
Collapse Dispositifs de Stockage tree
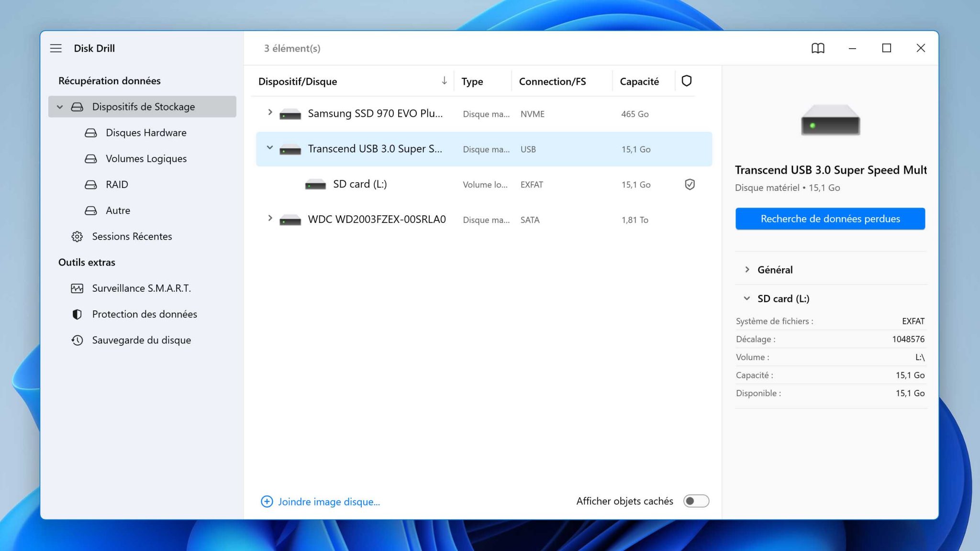(60, 107)
